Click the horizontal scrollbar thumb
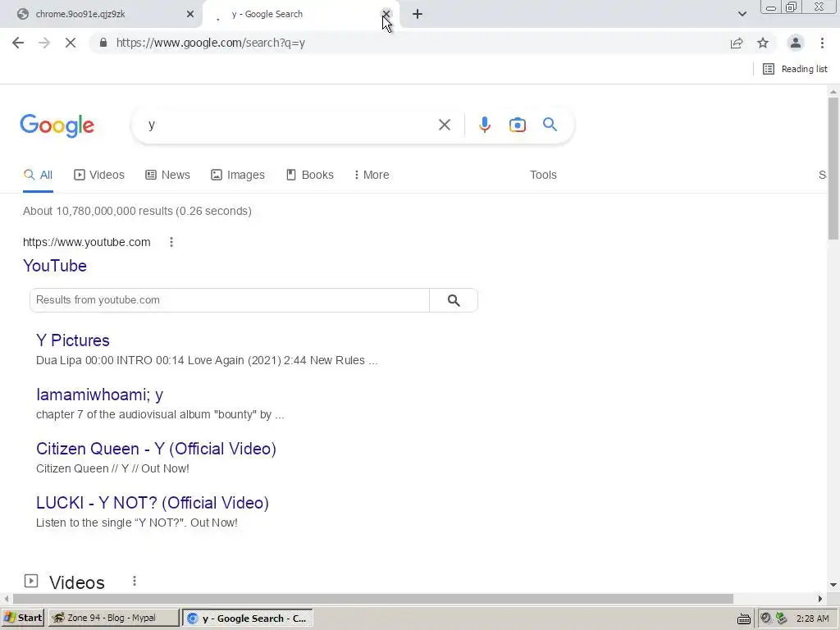Viewport: 840px width, 630px height. [373, 598]
